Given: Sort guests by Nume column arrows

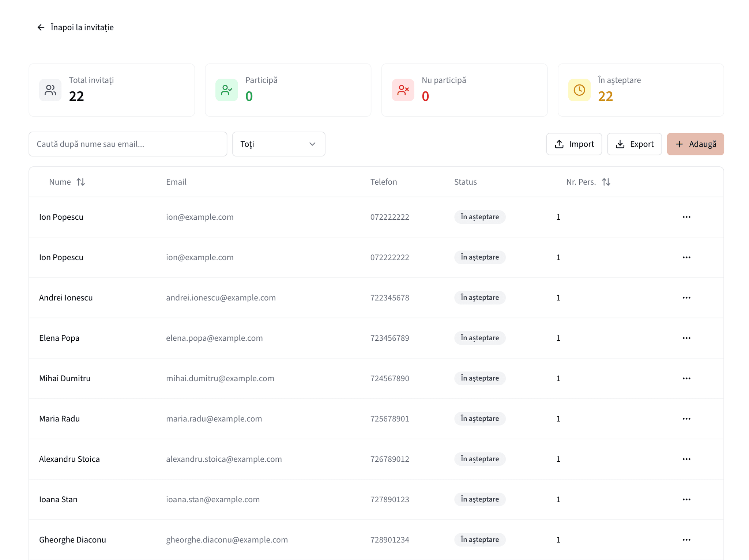Looking at the screenshot, I should [x=81, y=182].
